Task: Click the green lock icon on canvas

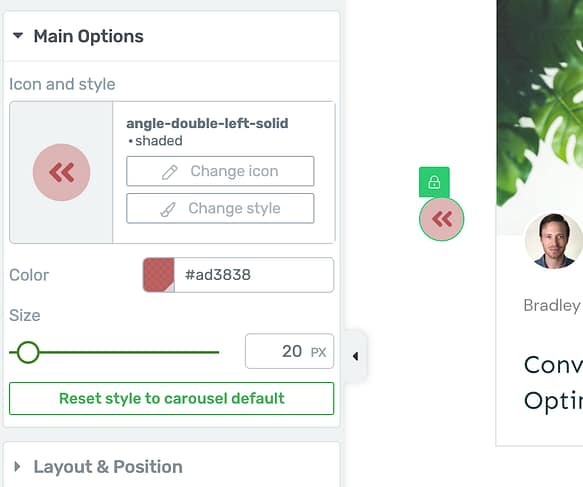Action: tap(434, 182)
